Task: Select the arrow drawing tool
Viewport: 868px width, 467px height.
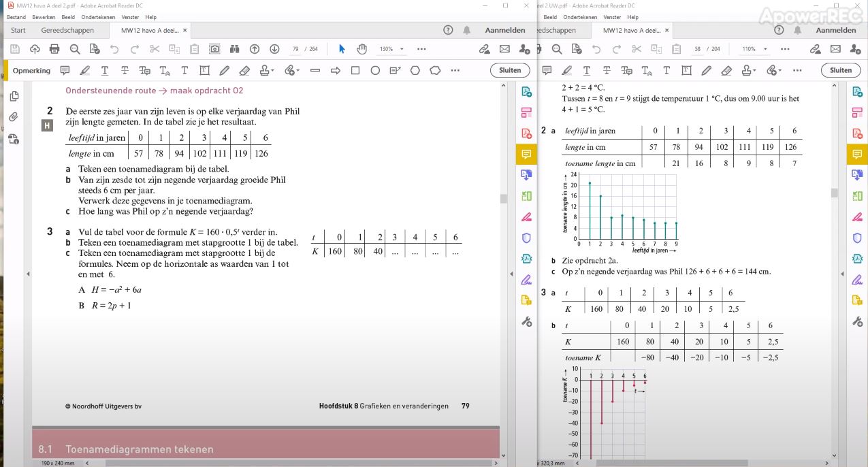Action: [x=335, y=70]
